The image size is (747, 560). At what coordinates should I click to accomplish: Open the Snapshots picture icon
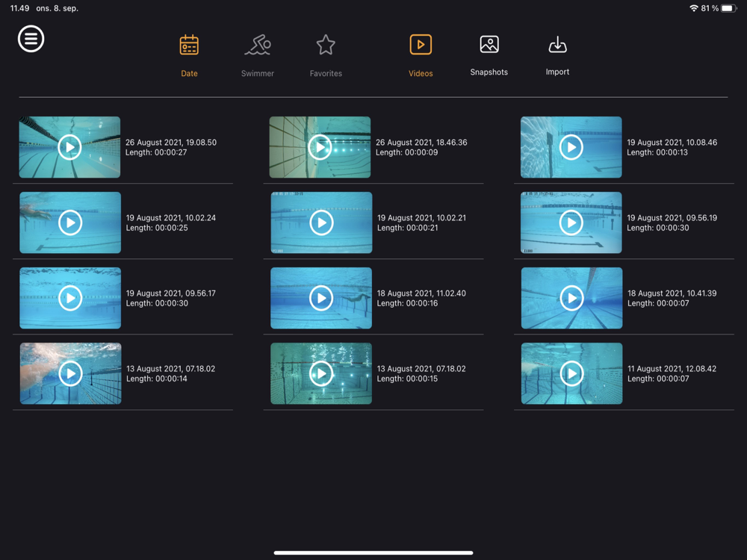489,44
